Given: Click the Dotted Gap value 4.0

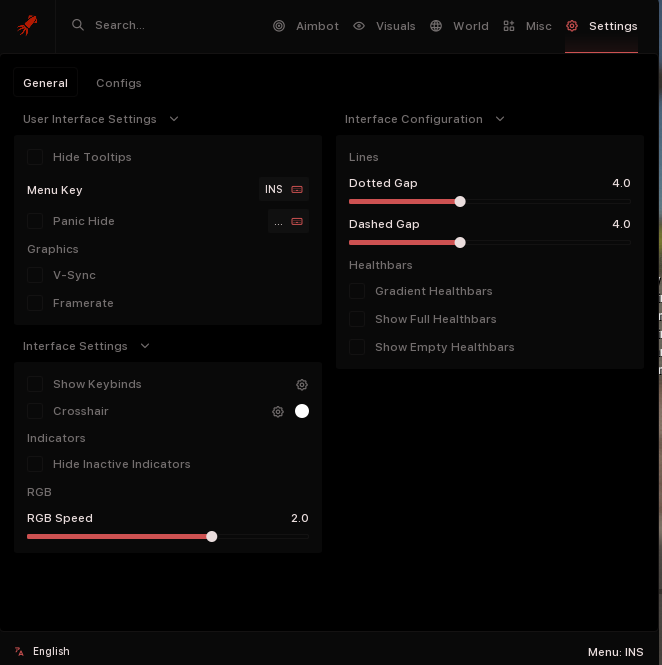Looking at the screenshot, I should (621, 183).
